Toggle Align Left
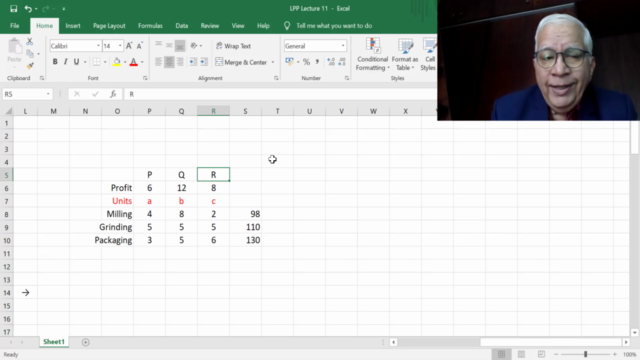This screenshot has width=640, height=360. (x=158, y=62)
